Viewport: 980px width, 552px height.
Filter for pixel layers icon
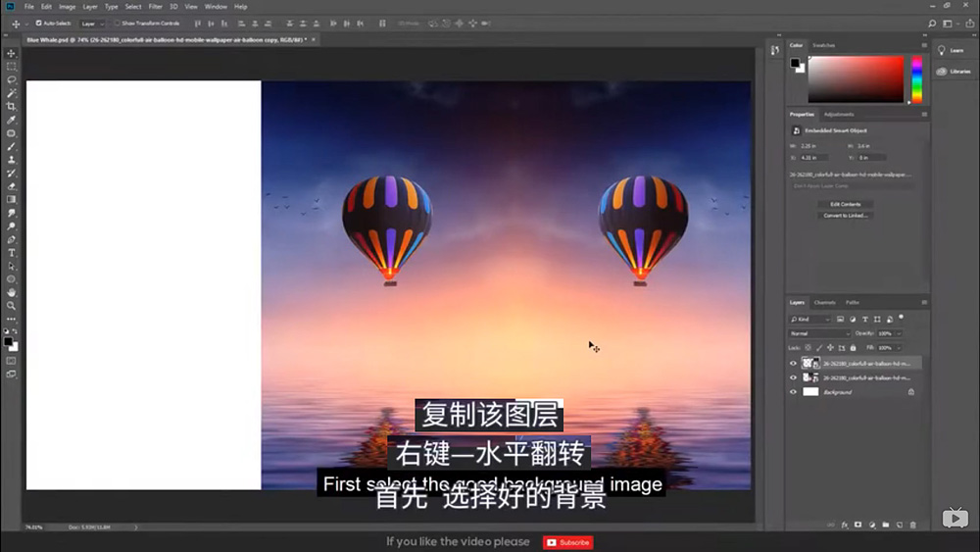841,320
